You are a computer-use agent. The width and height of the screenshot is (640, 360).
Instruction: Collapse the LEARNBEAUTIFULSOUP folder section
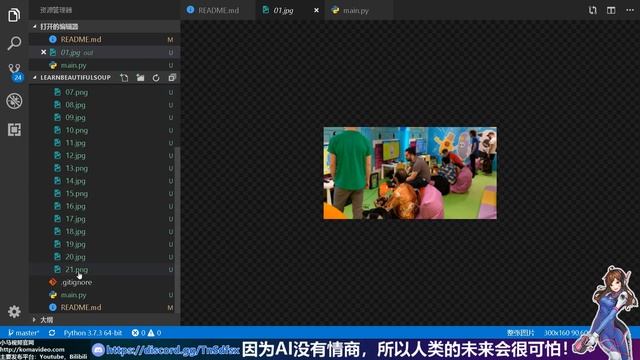click(x=75, y=78)
